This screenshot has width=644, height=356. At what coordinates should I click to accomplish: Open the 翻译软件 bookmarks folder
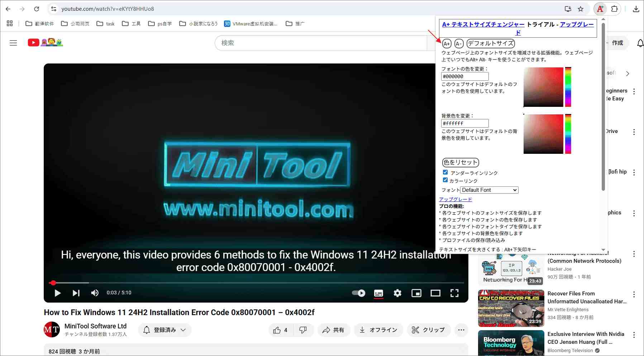tap(40, 24)
